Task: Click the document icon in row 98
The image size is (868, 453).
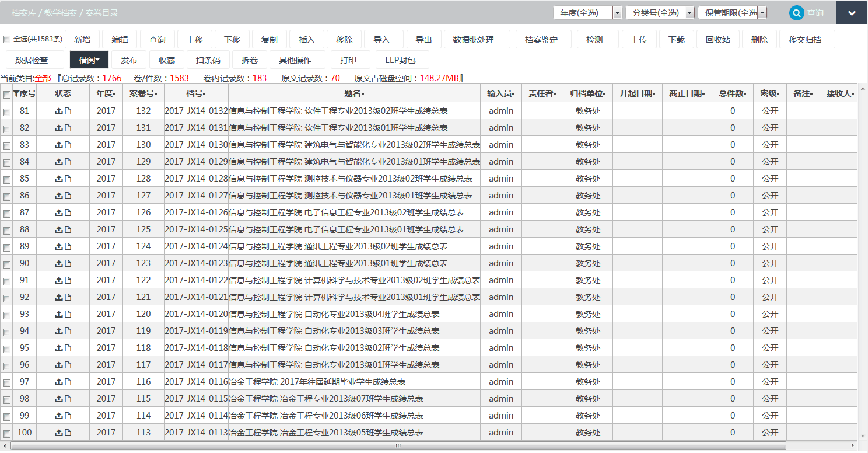Action: point(68,399)
